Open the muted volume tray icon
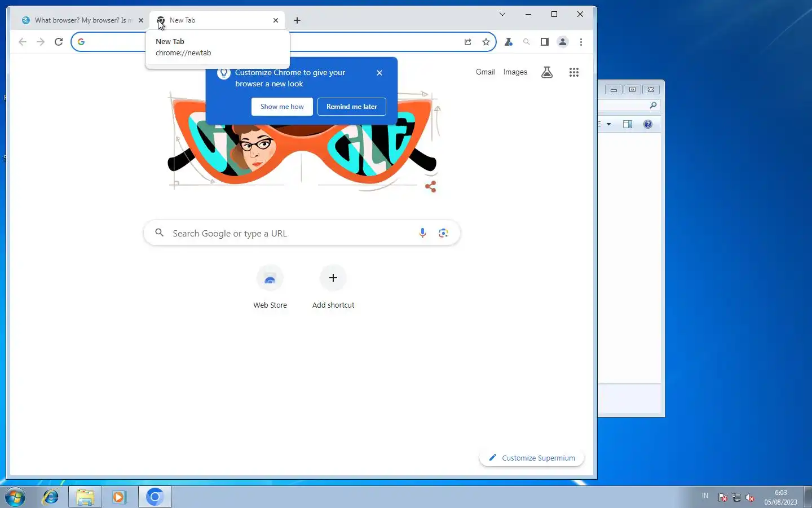 pyautogui.click(x=750, y=497)
